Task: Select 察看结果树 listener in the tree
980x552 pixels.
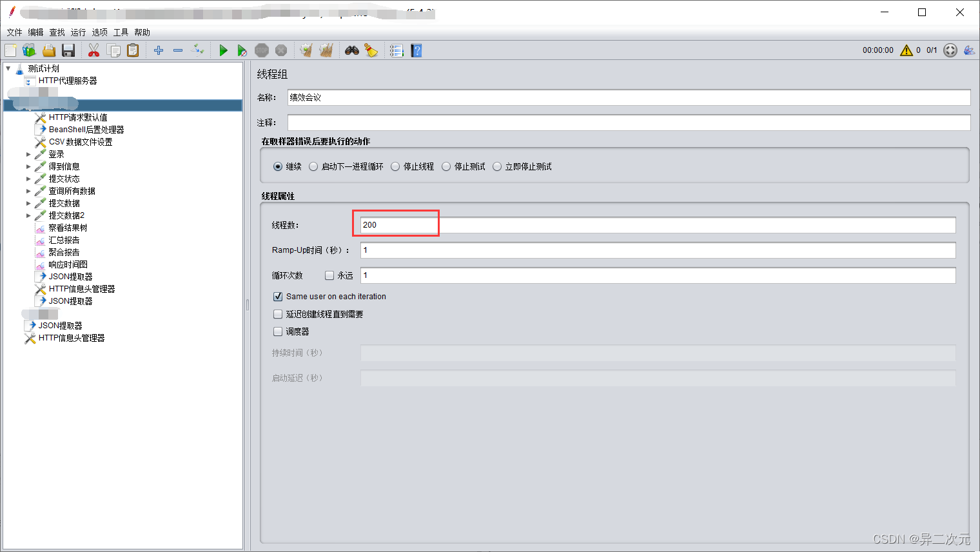Action: (68, 228)
